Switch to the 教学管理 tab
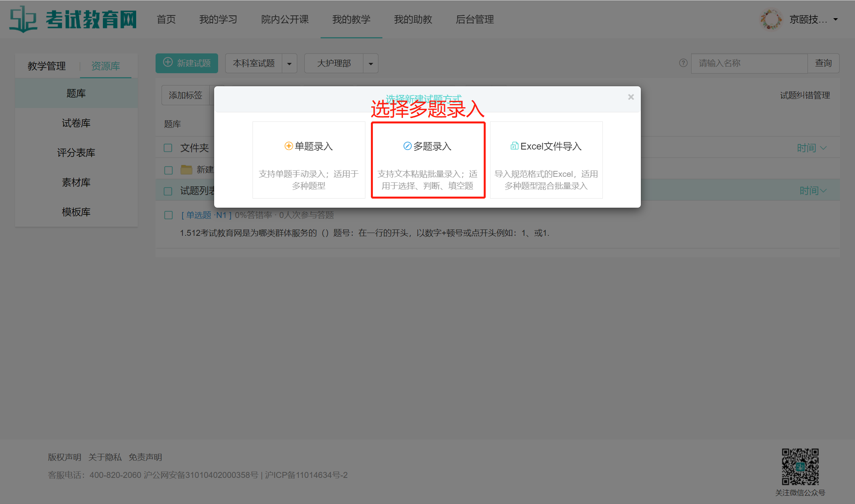The width and height of the screenshot is (855, 504). [47, 66]
